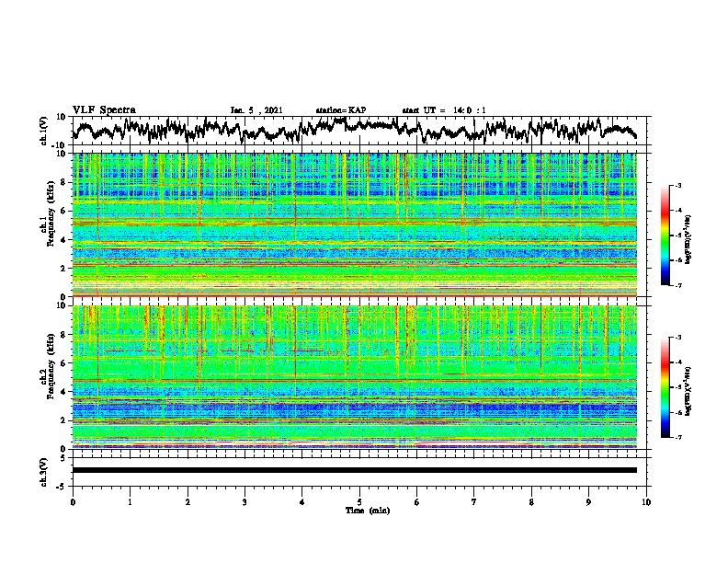Screen dimensions: 728x563
Task: Click the time-axis end tick label "10"
Action: [646, 502]
